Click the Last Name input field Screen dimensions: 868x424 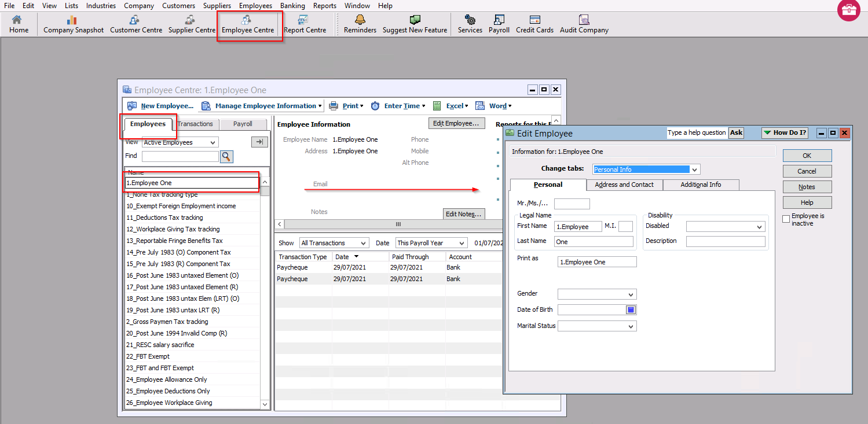tap(594, 242)
